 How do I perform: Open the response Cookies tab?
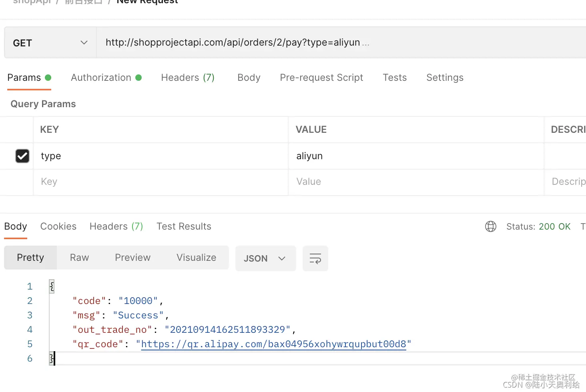[58, 226]
